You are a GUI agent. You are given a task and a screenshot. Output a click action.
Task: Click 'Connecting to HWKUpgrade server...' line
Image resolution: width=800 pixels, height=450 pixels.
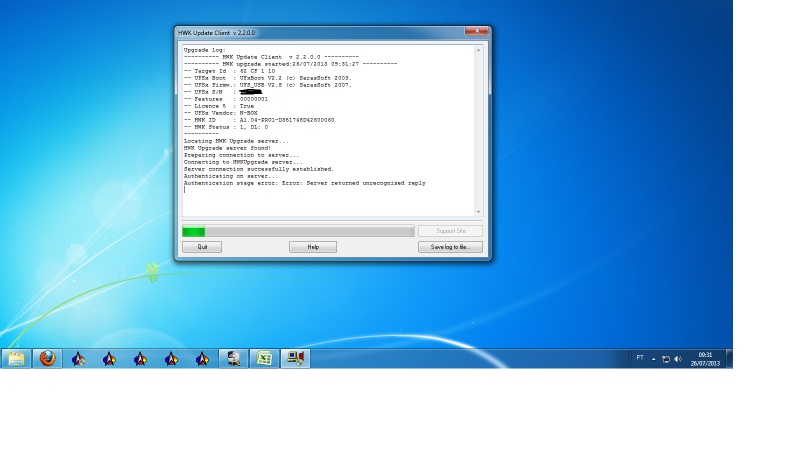[x=243, y=162]
